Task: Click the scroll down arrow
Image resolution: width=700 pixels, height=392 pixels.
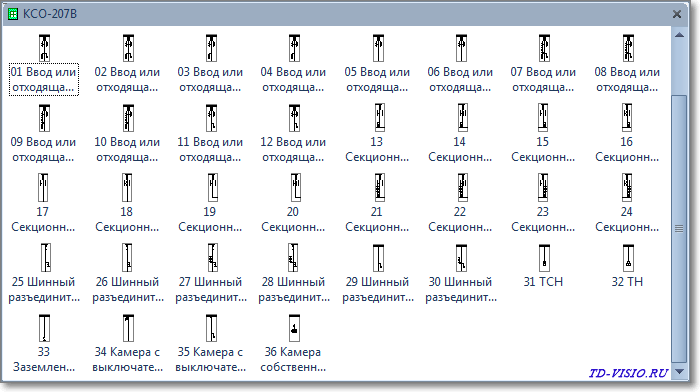Action: [x=679, y=371]
